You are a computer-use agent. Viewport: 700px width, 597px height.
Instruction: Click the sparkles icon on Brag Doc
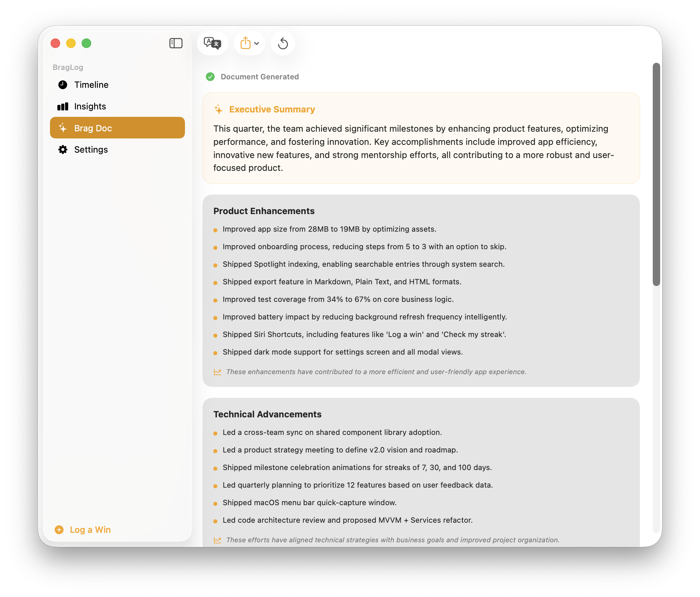(x=62, y=128)
